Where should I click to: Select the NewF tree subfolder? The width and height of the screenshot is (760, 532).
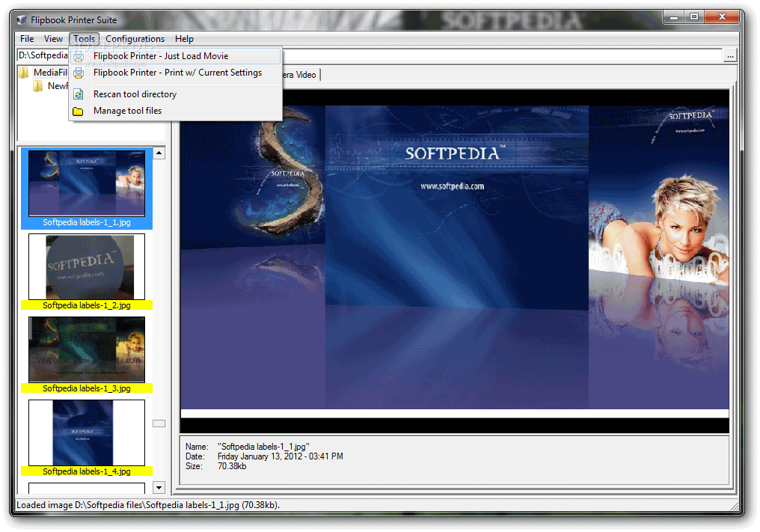click(x=58, y=86)
